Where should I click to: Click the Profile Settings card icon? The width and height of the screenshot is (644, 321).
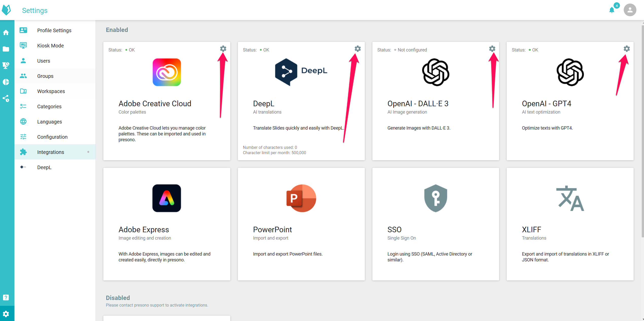[23, 30]
